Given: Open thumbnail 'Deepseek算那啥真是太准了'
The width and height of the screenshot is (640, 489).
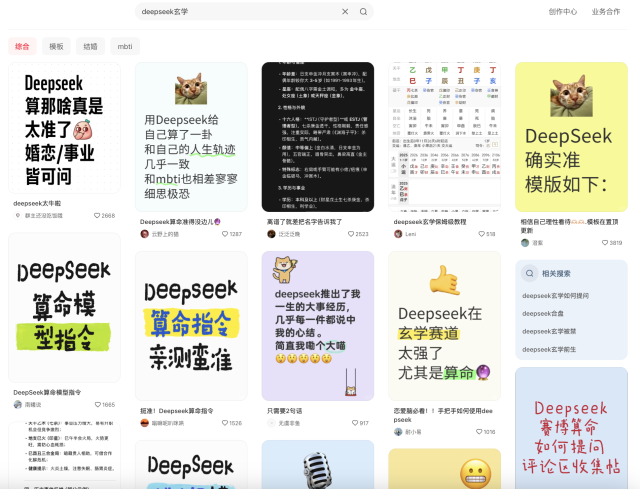Looking at the screenshot, I should point(64,127).
